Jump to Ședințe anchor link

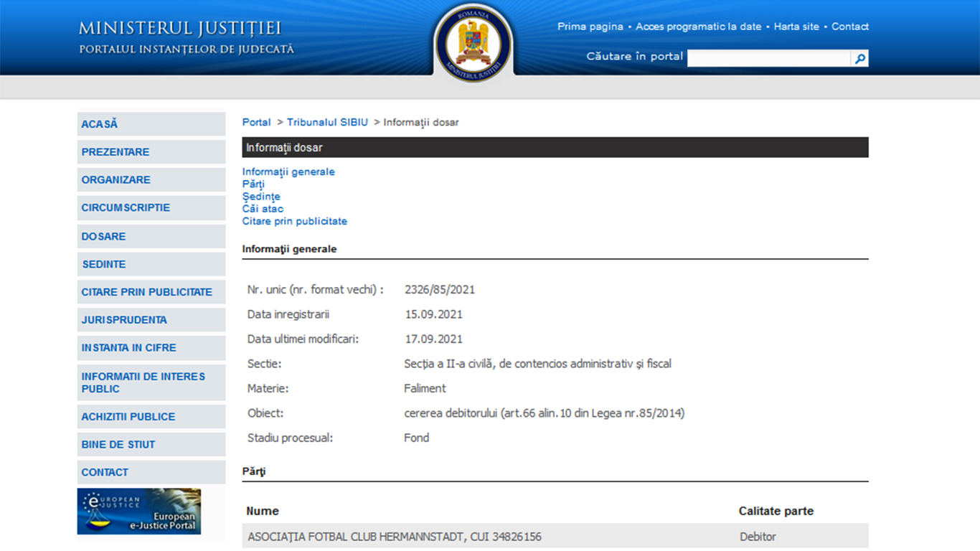coord(261,197)
